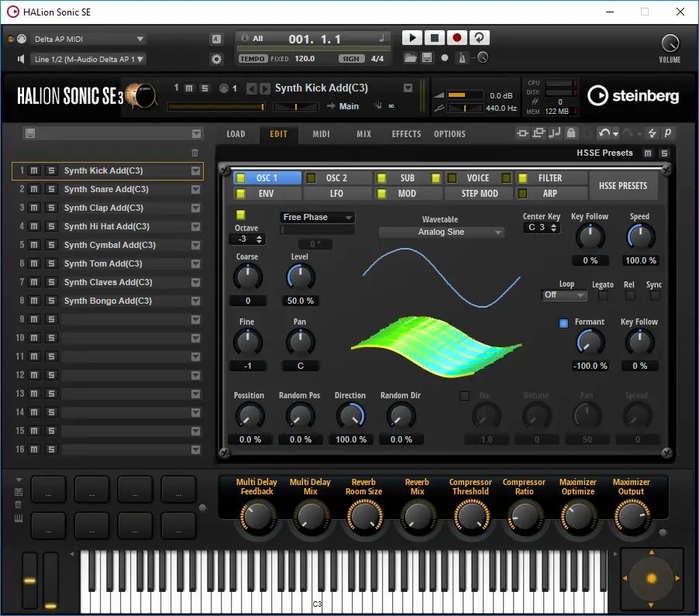
Task: Click the open folder icon in transport
Action: (410, 58)
